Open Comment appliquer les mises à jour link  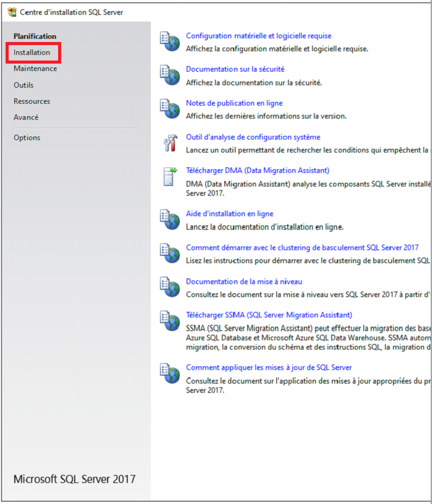269,367
